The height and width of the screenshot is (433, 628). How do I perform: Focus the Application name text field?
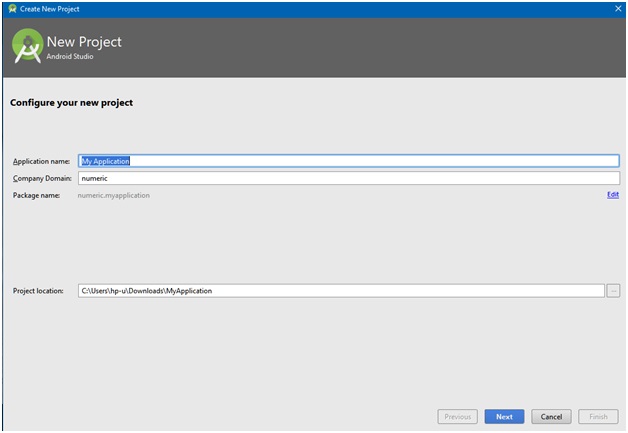click(x=348, y=161)
